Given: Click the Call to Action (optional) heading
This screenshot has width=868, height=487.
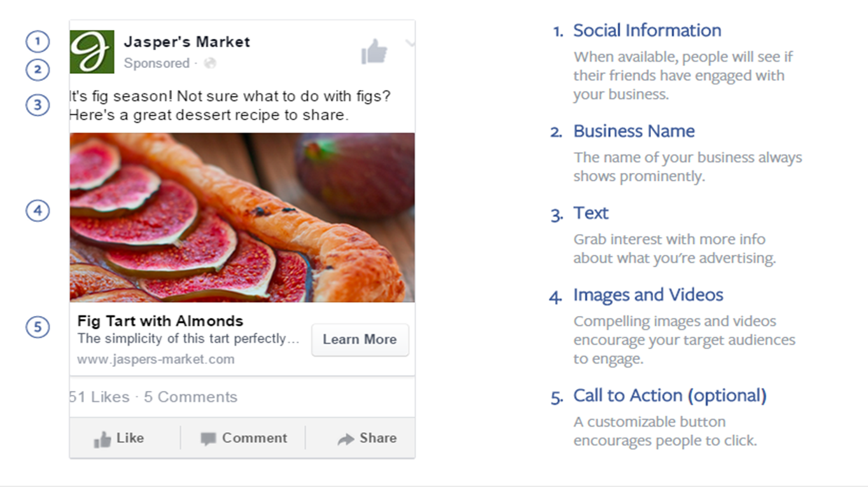Looking at the screenshot, I should pos(669,395).
